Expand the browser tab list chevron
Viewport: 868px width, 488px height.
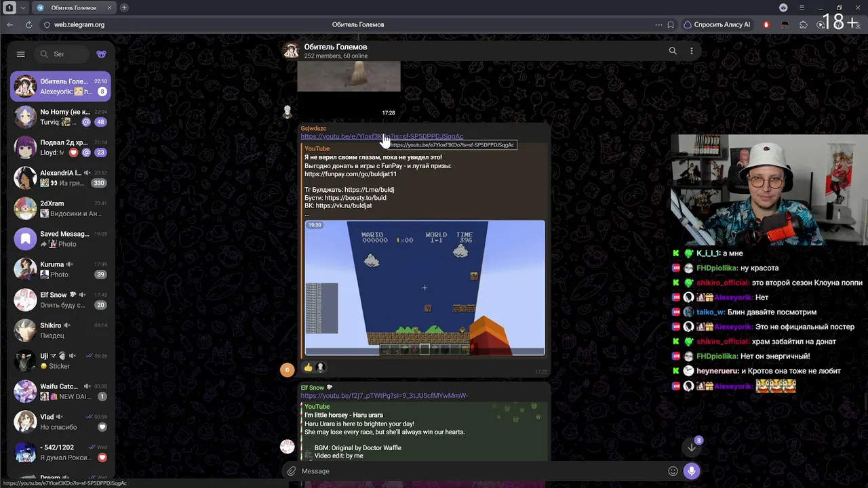[x=23, y=7]
